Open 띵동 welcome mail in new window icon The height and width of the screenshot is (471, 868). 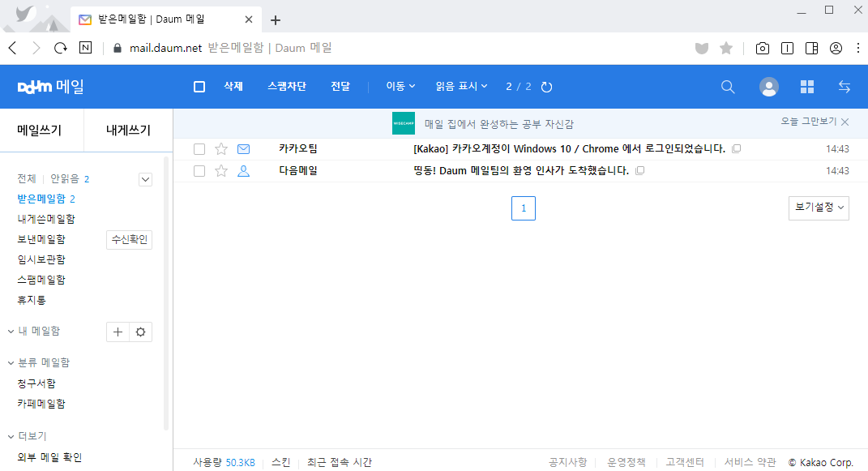click(640, 170)
